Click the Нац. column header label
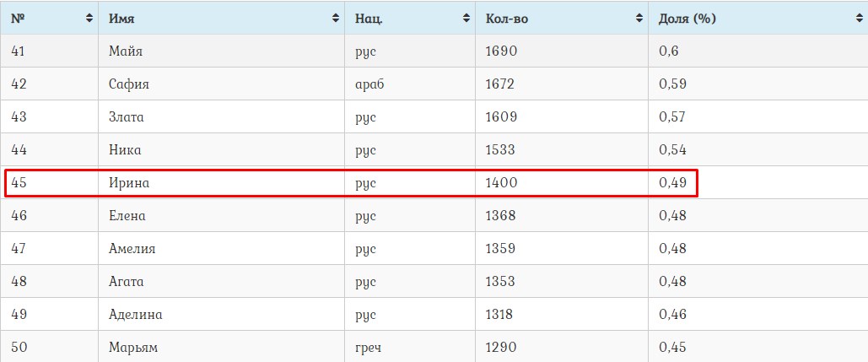This screenshot has height=362, width=868. tap(369, 18)
